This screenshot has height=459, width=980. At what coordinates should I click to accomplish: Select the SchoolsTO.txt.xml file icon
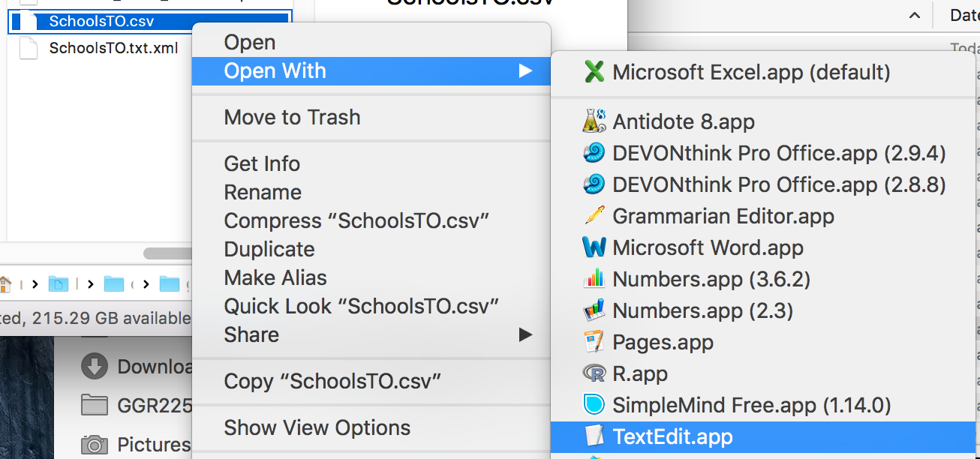tap(29, 49)
